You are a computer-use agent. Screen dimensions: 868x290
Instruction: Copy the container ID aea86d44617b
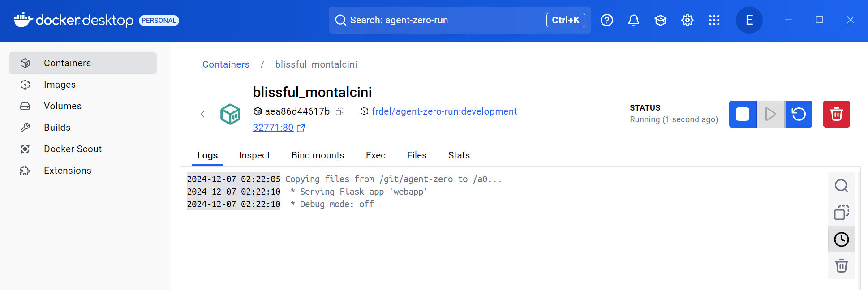pos(340,111)
